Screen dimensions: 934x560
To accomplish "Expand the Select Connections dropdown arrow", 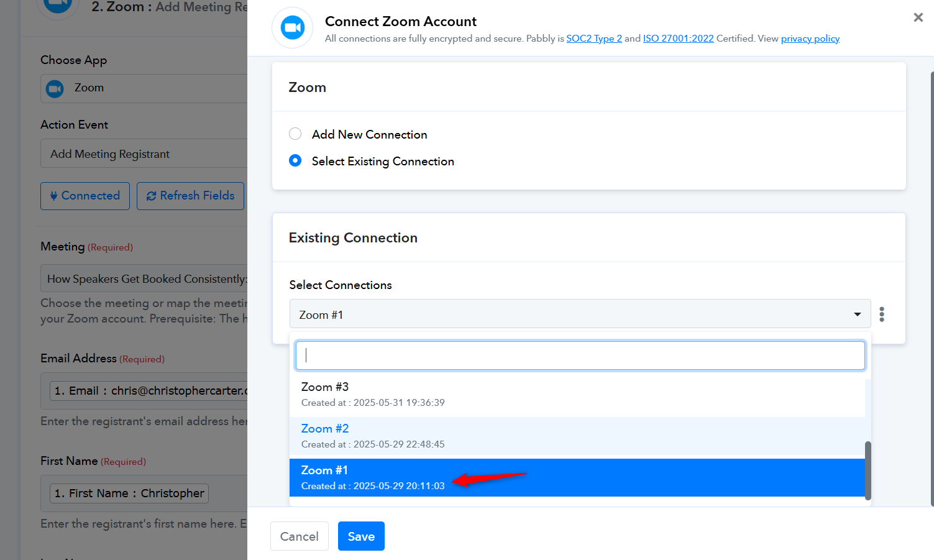I will coord(858,314).
